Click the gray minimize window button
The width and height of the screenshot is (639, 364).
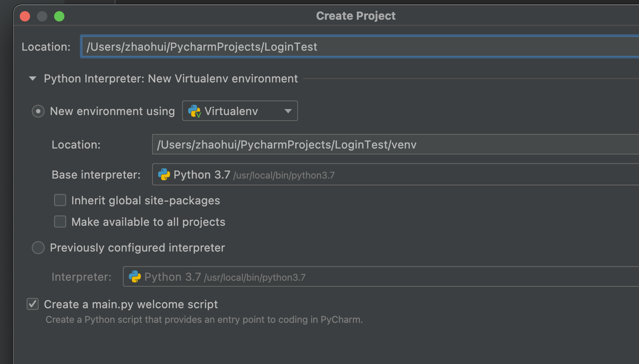point(42,16)
